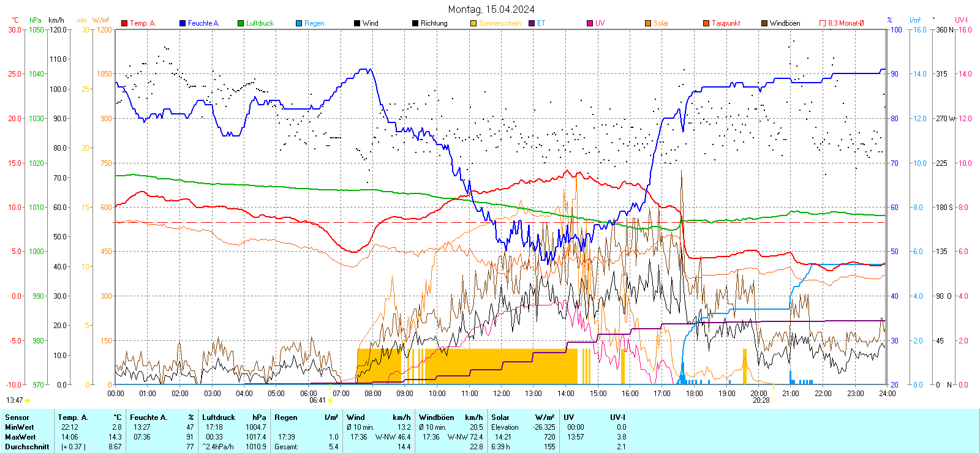The image size is (980, 453).
Task: Click the light blue Regen legend square
Action: point(299,23)
